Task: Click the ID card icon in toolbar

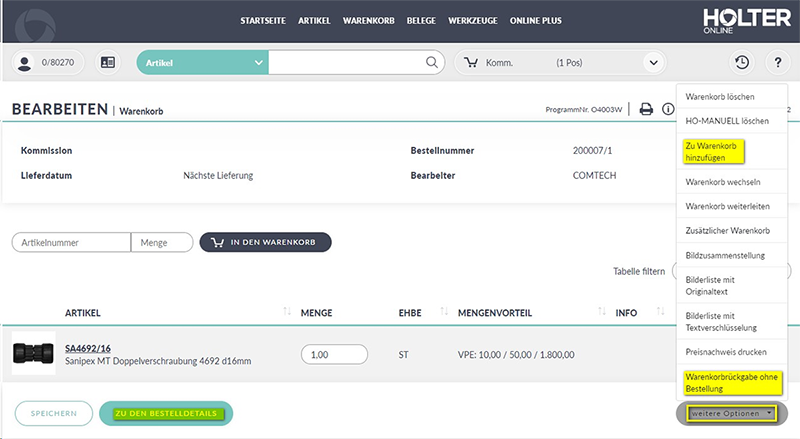Action: pos(108,62)
